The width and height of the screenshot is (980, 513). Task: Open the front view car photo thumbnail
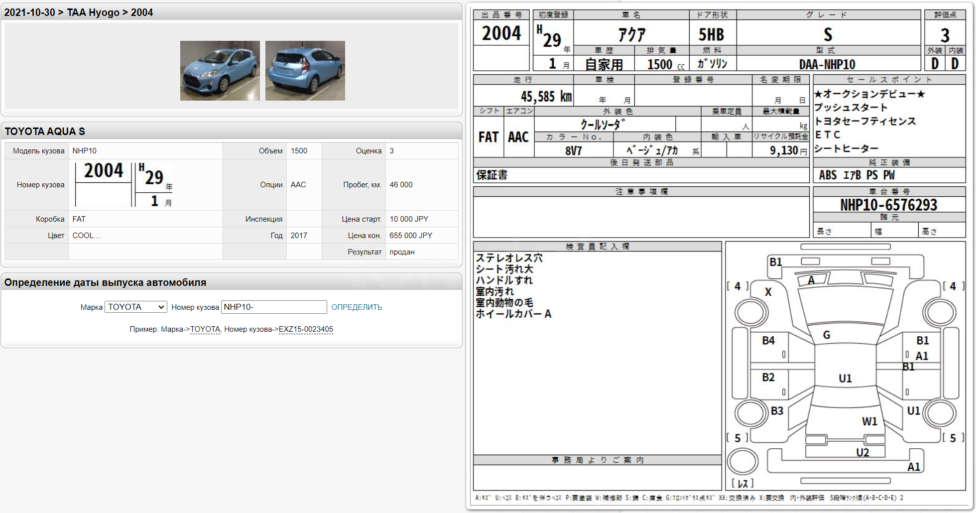pos(220,71)
